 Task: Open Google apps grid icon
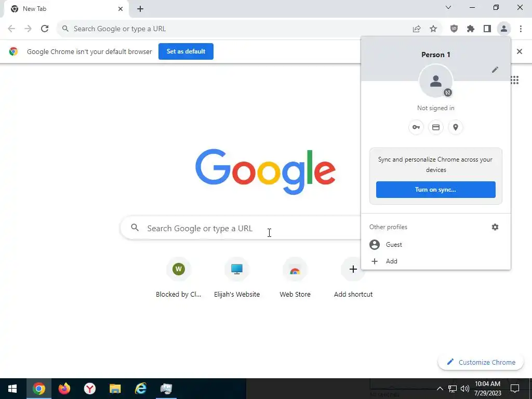514,80
